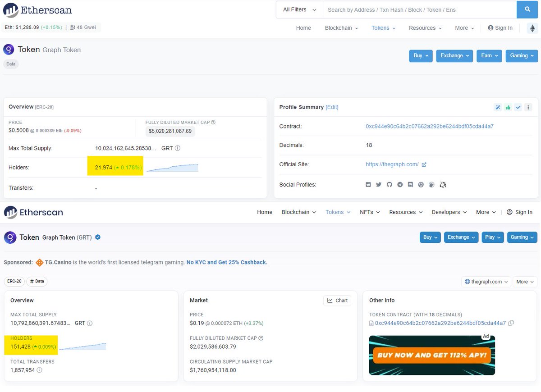
Task: Click the ERC-20 tag
Action: (x=14, y=281)
